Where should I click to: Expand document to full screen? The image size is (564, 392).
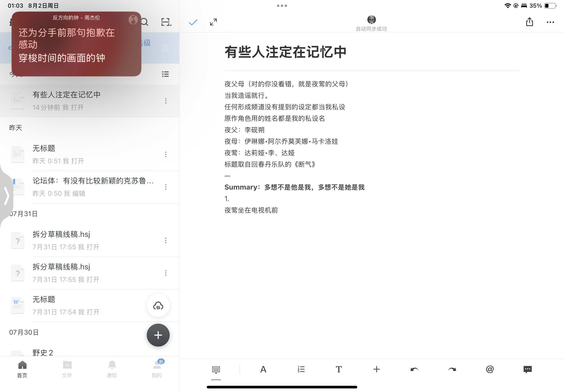[213, 22]
